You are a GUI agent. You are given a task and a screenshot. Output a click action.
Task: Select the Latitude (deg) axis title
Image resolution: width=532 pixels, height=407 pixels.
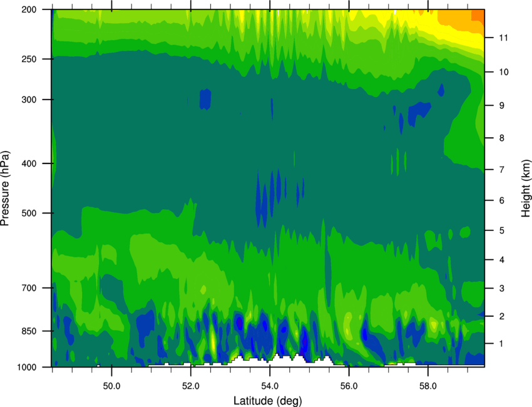[268, 401]
